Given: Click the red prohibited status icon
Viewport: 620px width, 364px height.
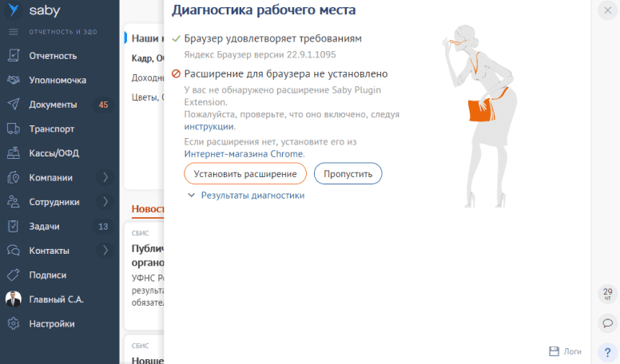Looking at the screenshot, I should click(x=176, y=74).
